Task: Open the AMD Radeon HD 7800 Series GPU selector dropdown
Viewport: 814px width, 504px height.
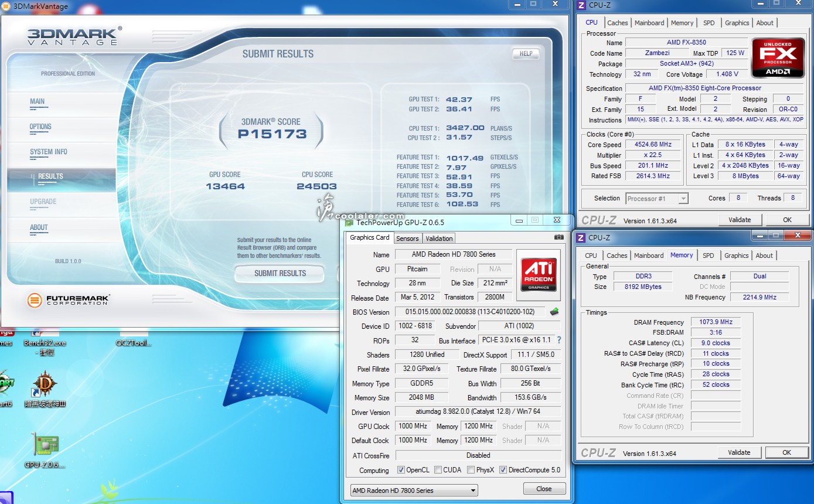Action: click(x=414, y=491)
